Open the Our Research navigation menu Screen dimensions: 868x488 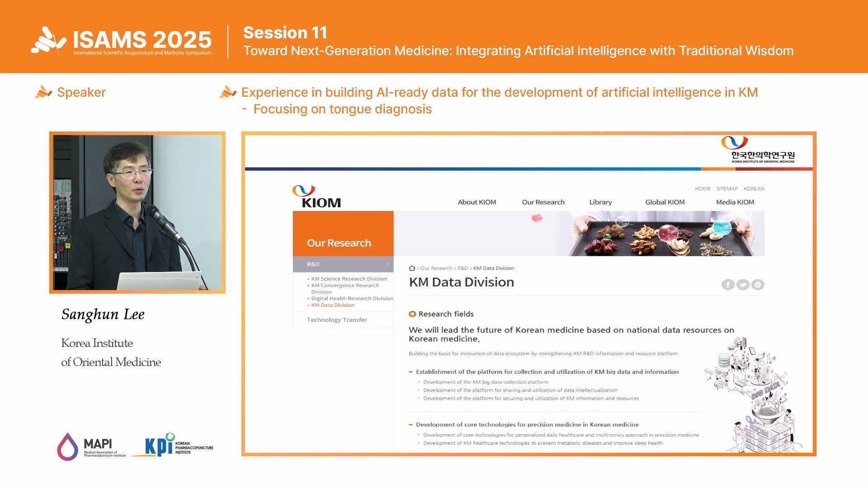coord(543,202)
